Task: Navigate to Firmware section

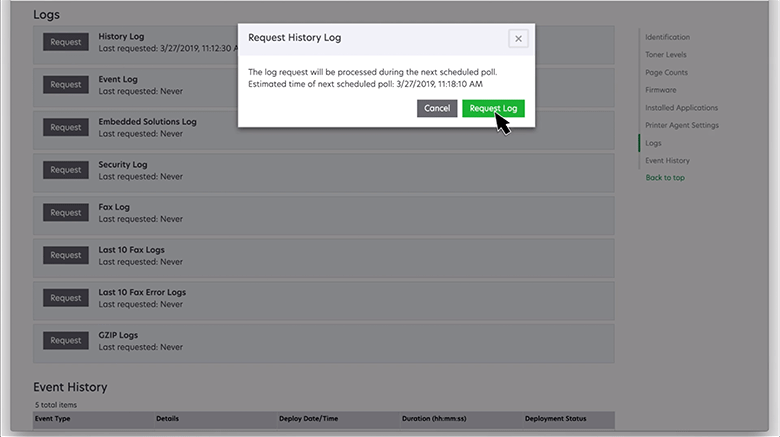Action: (661, 90)
